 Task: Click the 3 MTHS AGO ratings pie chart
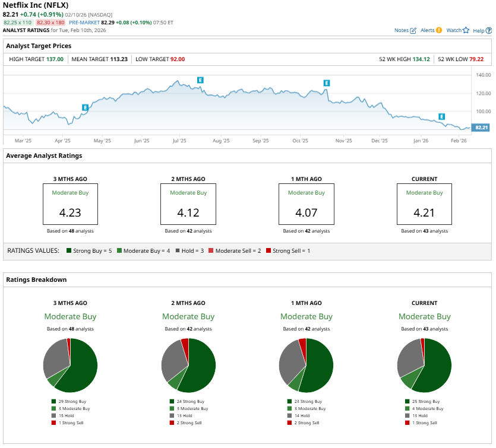(70, 365)
